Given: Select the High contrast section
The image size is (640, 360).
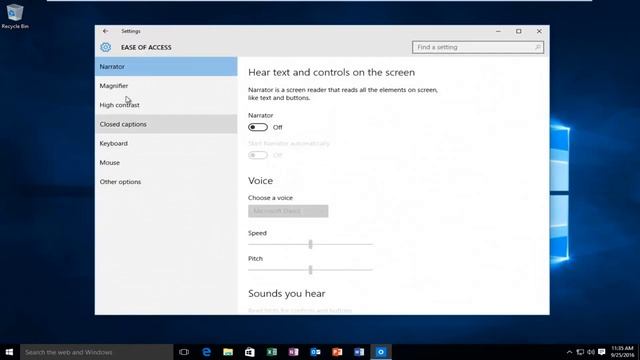Looking at the screenshot, I should (166, 105).
